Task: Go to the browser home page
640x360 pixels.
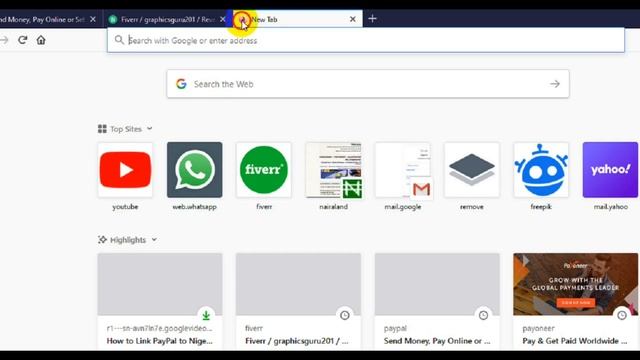Action: pyautogui.click(x=41, y=40)
